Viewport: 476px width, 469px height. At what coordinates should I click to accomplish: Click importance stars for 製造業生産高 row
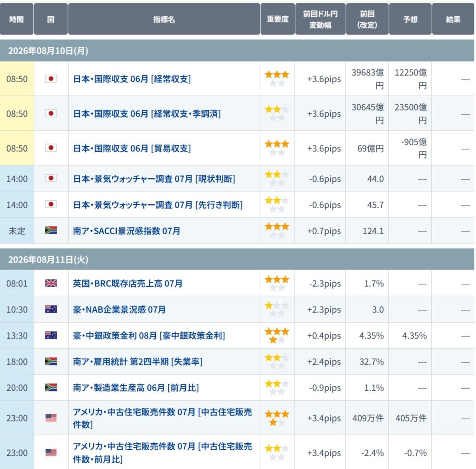[x=277, y=388]
